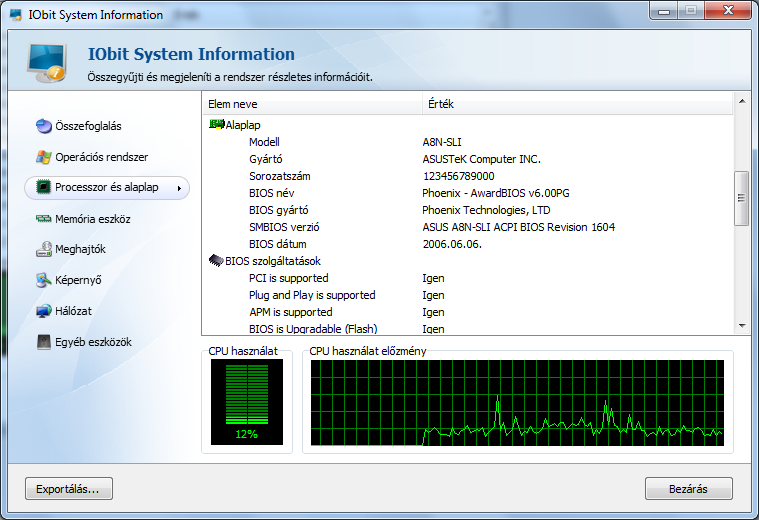
Task: Open the Egyéb eszközök section
Action: (84, 342)
